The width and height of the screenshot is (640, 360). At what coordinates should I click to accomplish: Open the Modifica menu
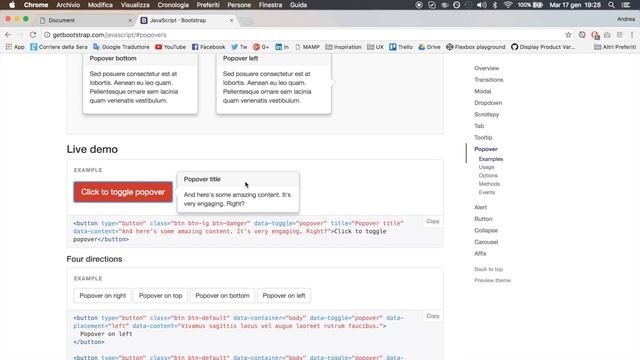(x=100, y=5)
